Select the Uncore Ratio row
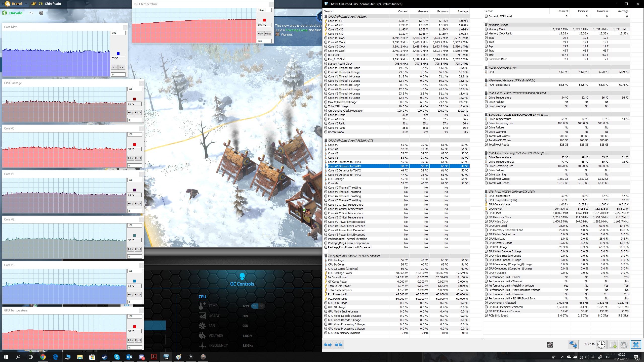This screenshot has height=362, width=644. coord(396,132)
